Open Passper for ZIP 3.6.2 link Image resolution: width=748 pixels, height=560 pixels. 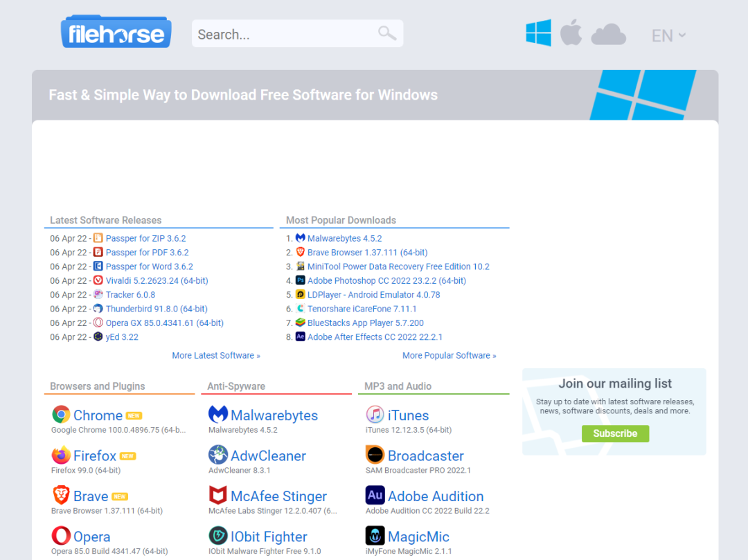pyautogui.click(x=145, y=238)
